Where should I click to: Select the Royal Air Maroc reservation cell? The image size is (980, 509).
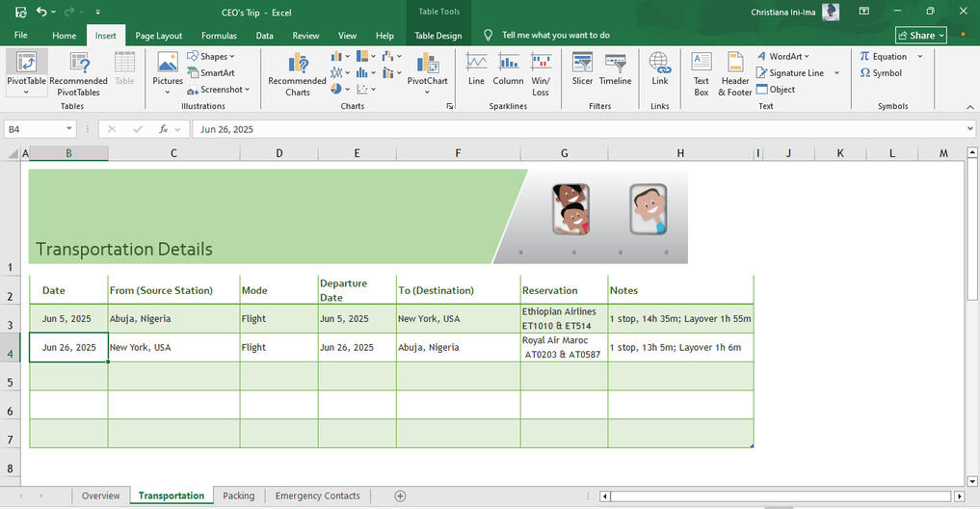564,347
